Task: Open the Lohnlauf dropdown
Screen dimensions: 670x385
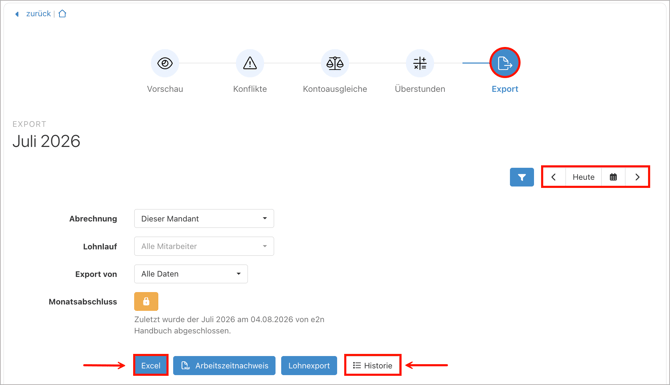Action: point(204,246)
